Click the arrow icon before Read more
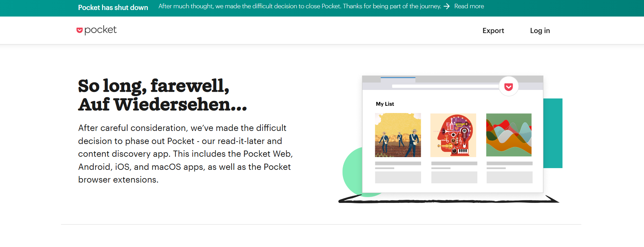The width and height of the screenshot is (644, 247). click(447, 6)
